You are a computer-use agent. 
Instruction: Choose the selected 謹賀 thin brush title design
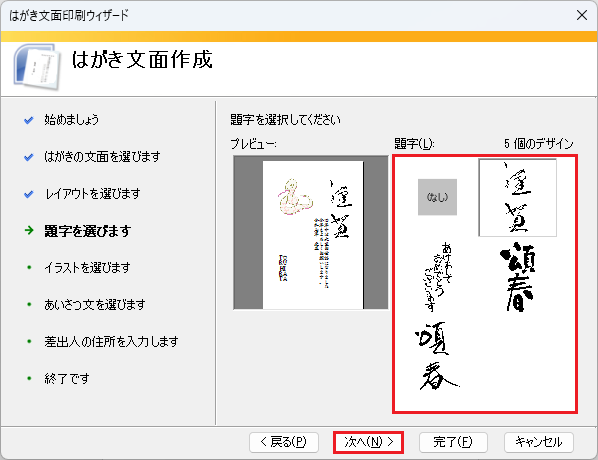coord(518,198)
